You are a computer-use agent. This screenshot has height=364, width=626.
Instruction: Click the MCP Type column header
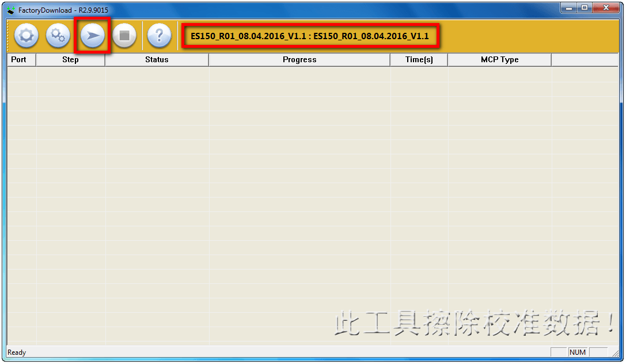(499, 60)
